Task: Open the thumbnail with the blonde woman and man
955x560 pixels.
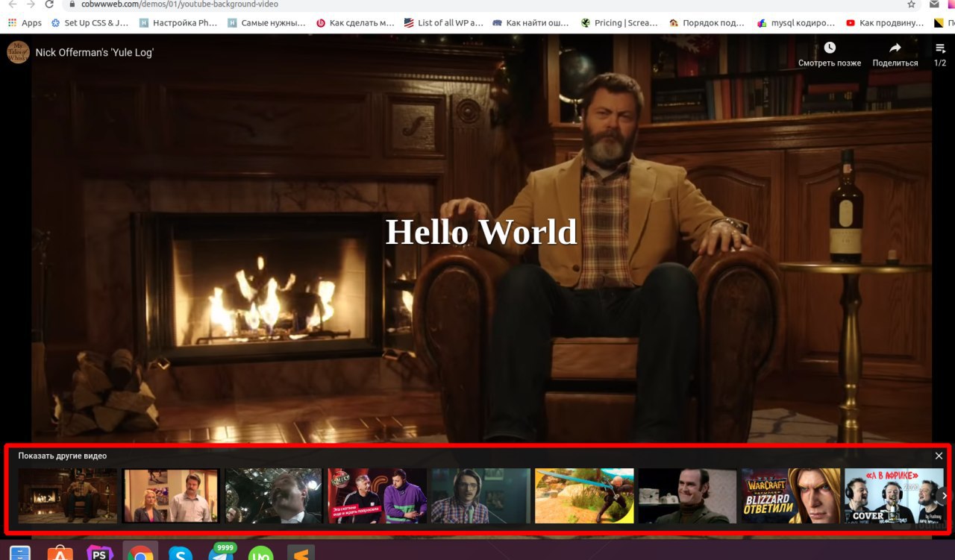Action: point(171,496)
